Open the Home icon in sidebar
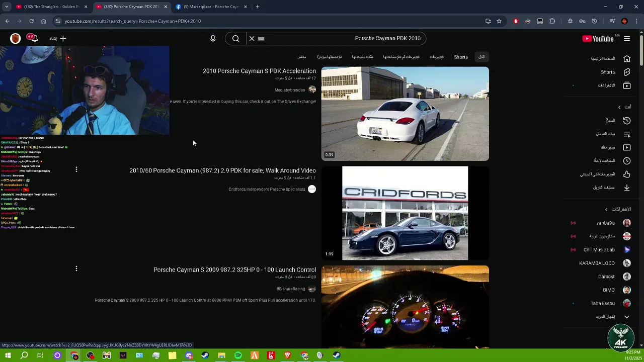The width and height of the screenshot is (644, 362). click(x=627, y=58)
